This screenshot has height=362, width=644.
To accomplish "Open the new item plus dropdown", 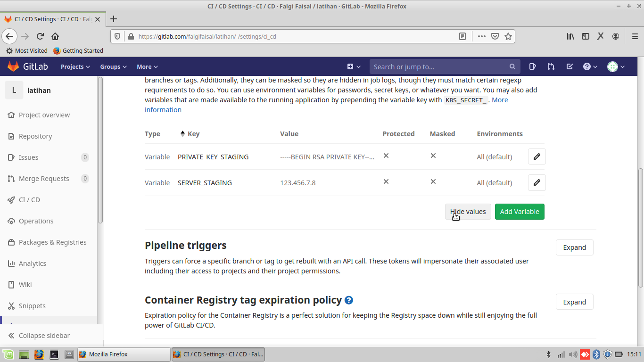I will pyautogui.click(x=353, y=66).
